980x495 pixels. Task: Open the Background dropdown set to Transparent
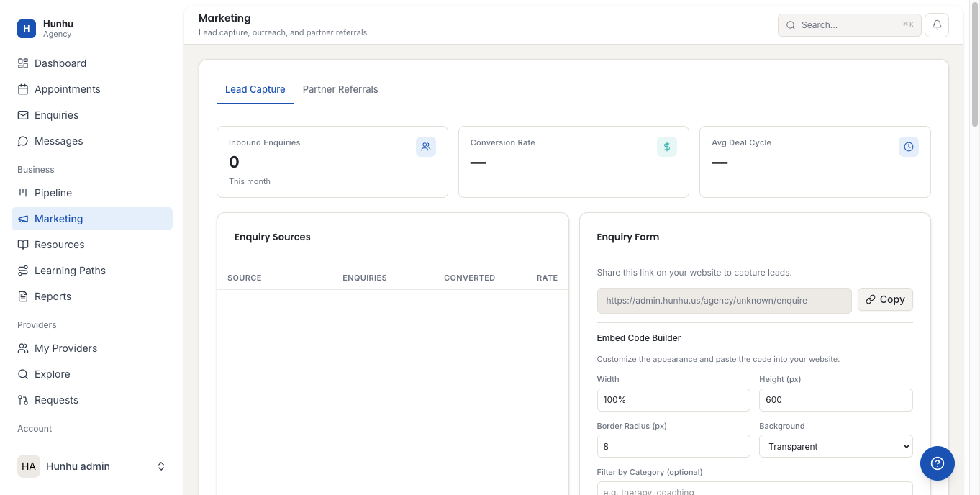[836, 446]
